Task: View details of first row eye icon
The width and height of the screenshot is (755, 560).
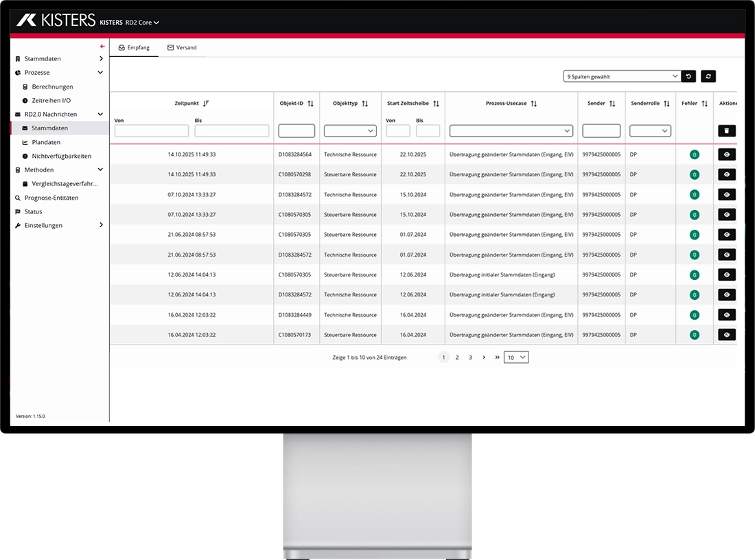Action: 727,154
